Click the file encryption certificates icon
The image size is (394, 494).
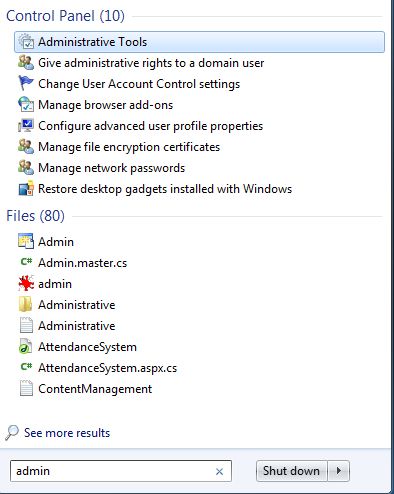(x=26, y=147)
